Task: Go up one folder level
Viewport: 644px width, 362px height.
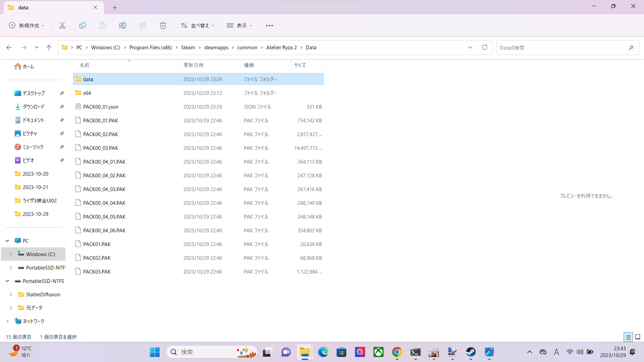Action: click(49, 48)
